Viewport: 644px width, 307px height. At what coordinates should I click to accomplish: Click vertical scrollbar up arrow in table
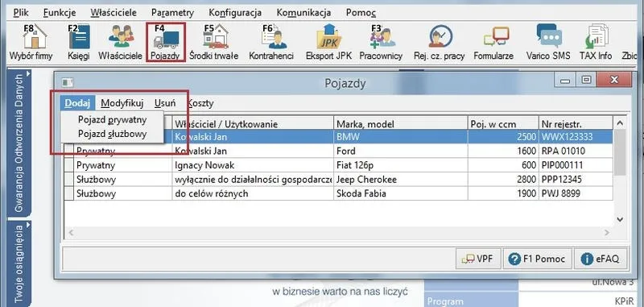point(620,123)
